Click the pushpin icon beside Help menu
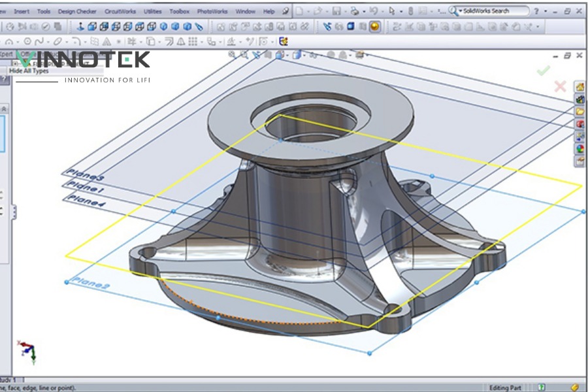Viewport: 588px width, 392px height. [x=286, y=11]
